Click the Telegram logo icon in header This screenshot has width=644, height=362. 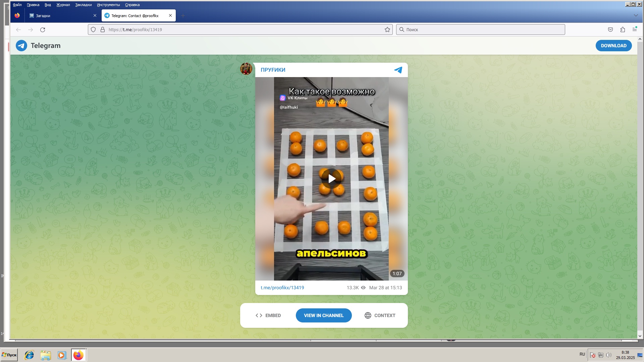pyautogui.click(x=21, y=46)
